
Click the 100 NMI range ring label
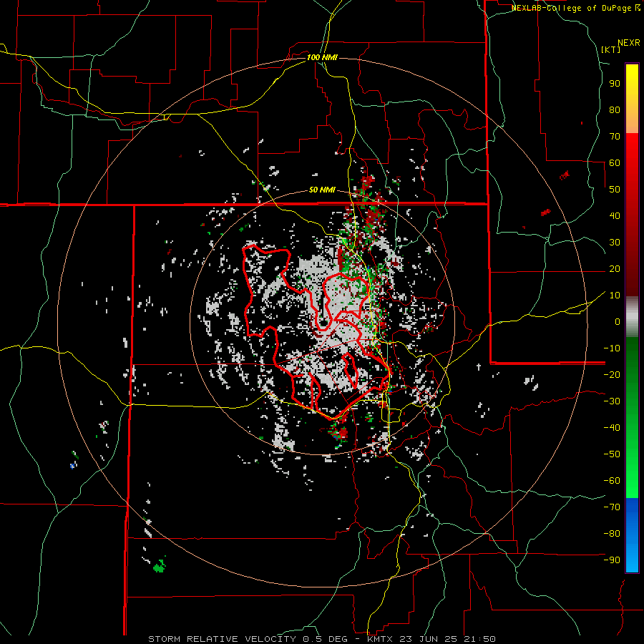coord(322,57)
